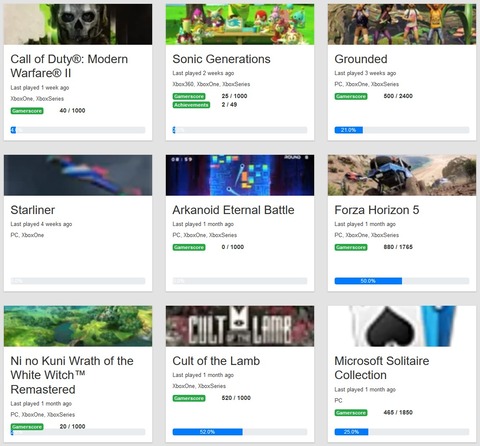Click the Ni no Kuni Wrath title
Viewport: 480px width, 446px height.
pos(72,375)
